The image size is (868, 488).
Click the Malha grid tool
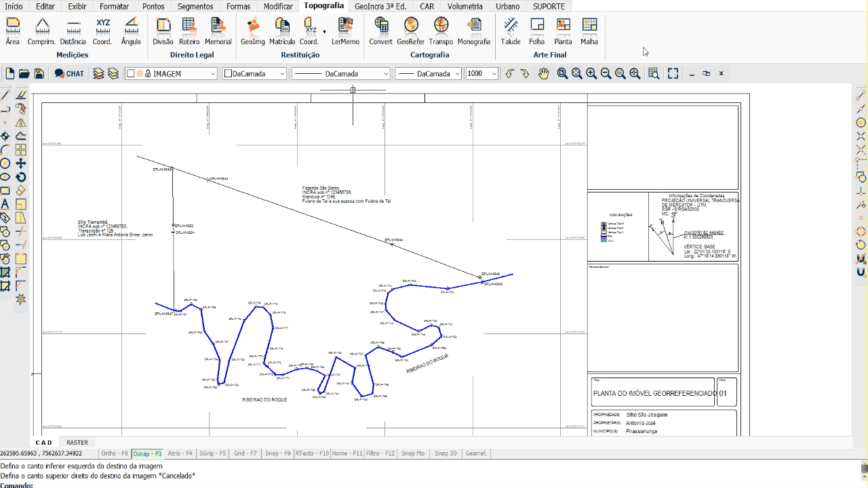click(x=589, y=31)
